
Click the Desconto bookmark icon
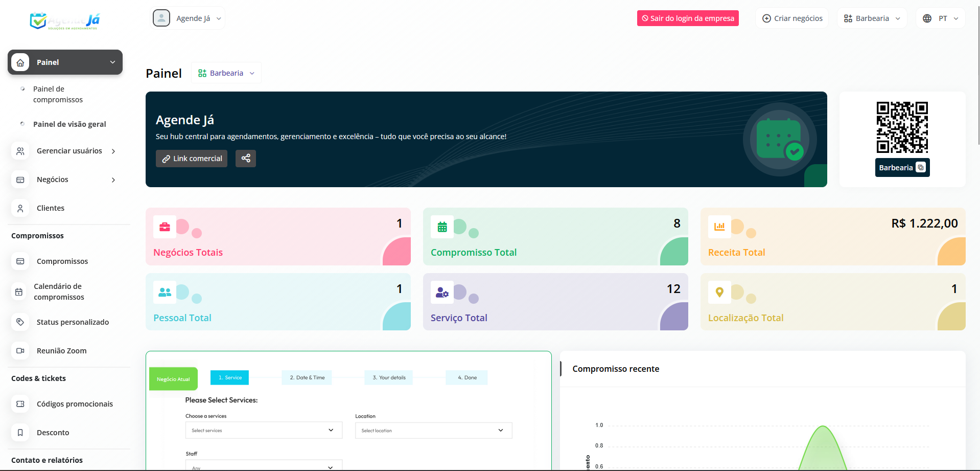20,433
